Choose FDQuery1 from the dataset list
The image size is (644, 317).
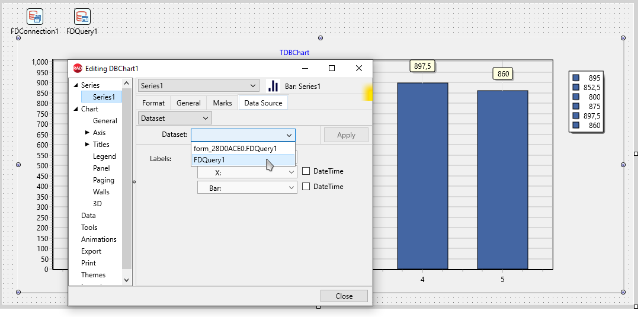point(243,160)
